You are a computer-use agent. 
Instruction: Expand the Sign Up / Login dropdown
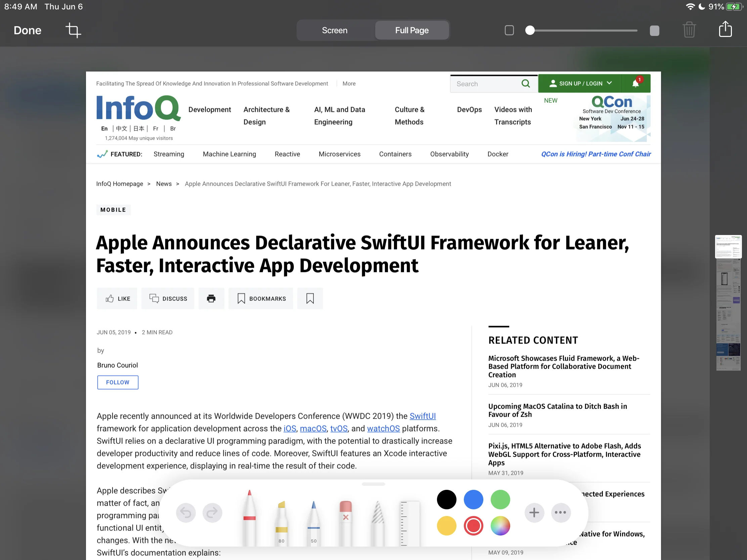(579, 83)
